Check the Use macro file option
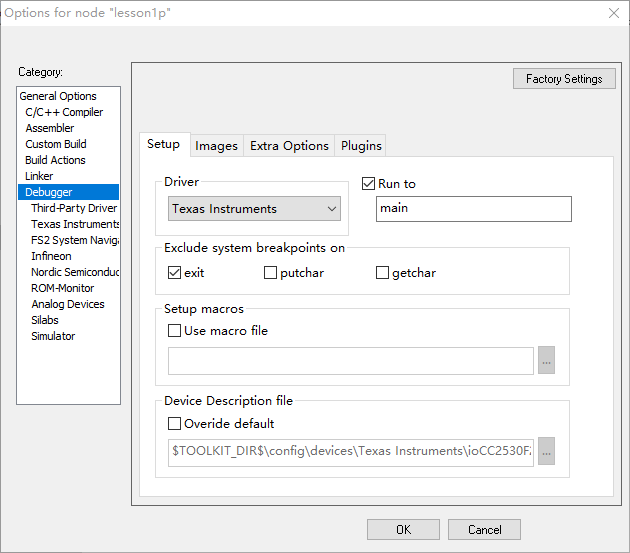This screenshot has width=630, height=553. (175, 331)
